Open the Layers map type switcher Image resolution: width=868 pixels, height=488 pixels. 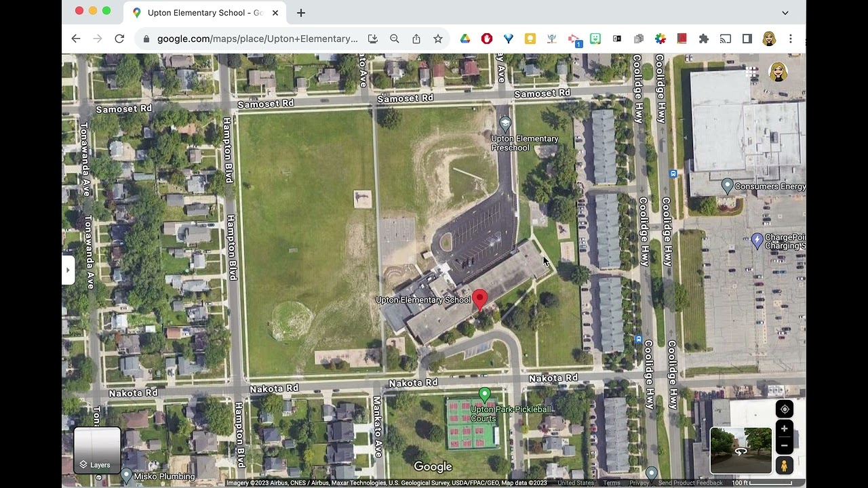[x=97, y=450]
